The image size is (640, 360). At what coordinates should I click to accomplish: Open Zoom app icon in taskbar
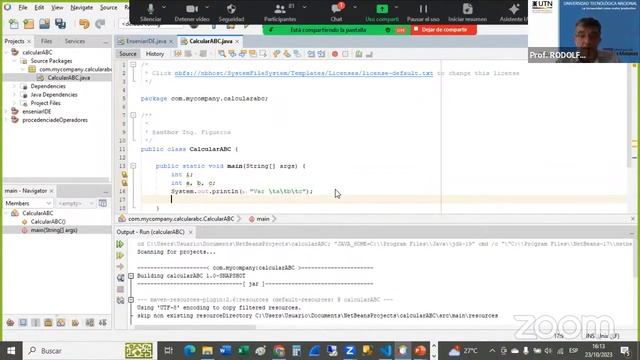[349, 351]
